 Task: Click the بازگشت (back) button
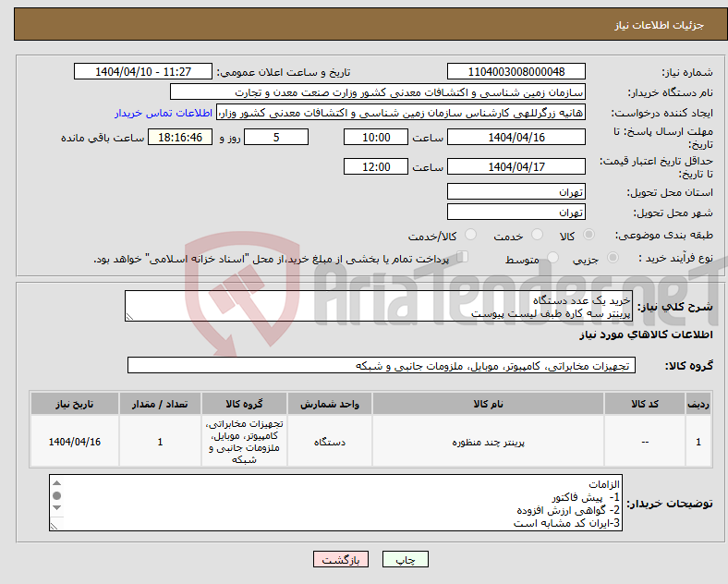click(341, 560)
